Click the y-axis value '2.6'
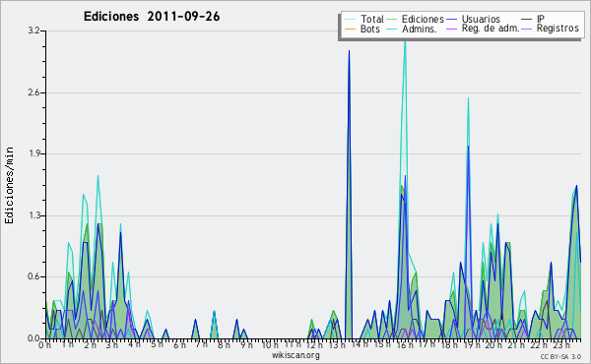The image size is (591, 364). click(33, 92)
